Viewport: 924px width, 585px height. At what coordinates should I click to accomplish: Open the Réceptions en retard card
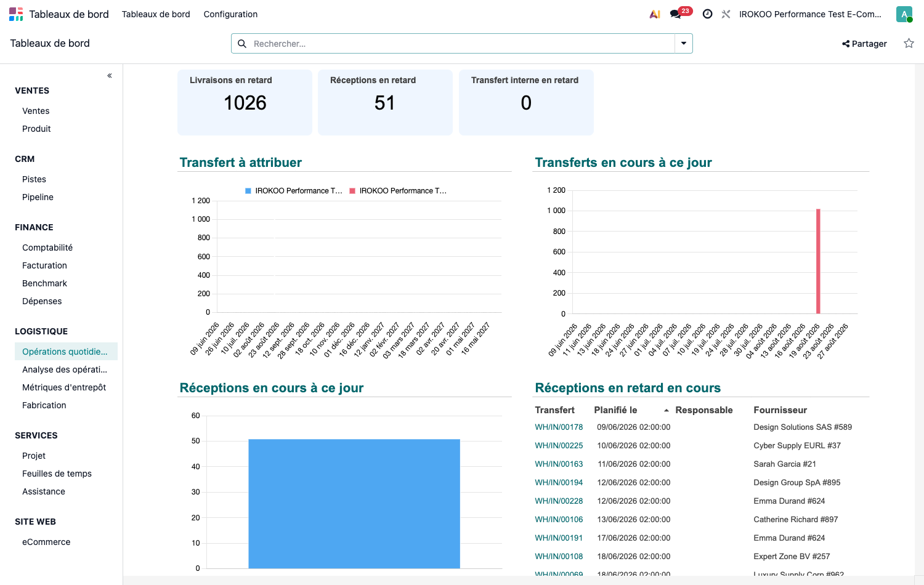coord(385,102)
